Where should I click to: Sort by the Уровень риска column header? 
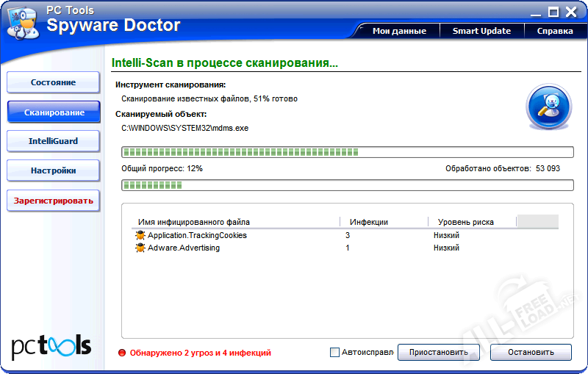[466, 222]
